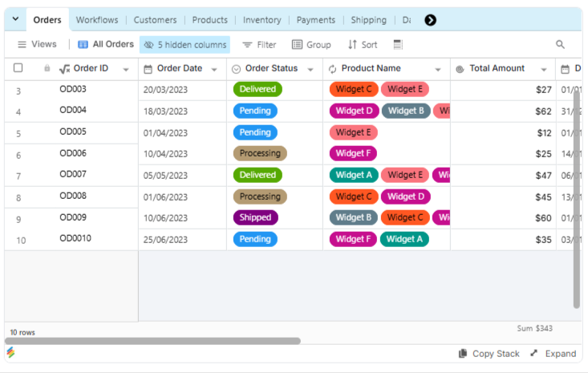
Task: Click the formula icon beside Order ID
Action: [64, 69]
